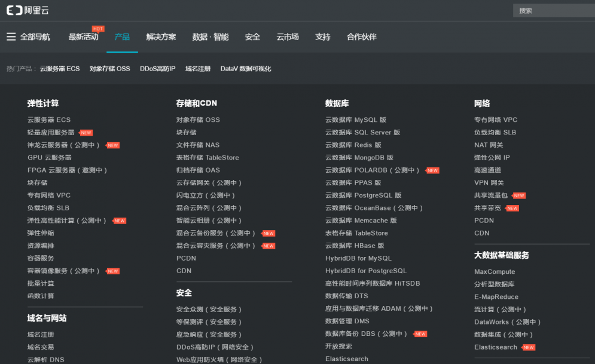Open 云数据库 OceanBase（公测中）
This screenshot has width=595, height=364.
pyautogui.click(x=374, y=208)
